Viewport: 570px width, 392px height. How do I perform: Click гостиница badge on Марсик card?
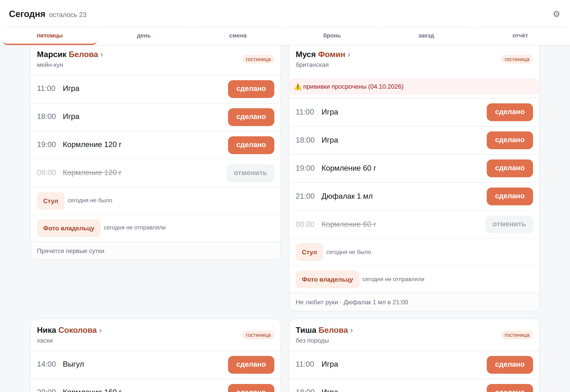click(258, 59)
